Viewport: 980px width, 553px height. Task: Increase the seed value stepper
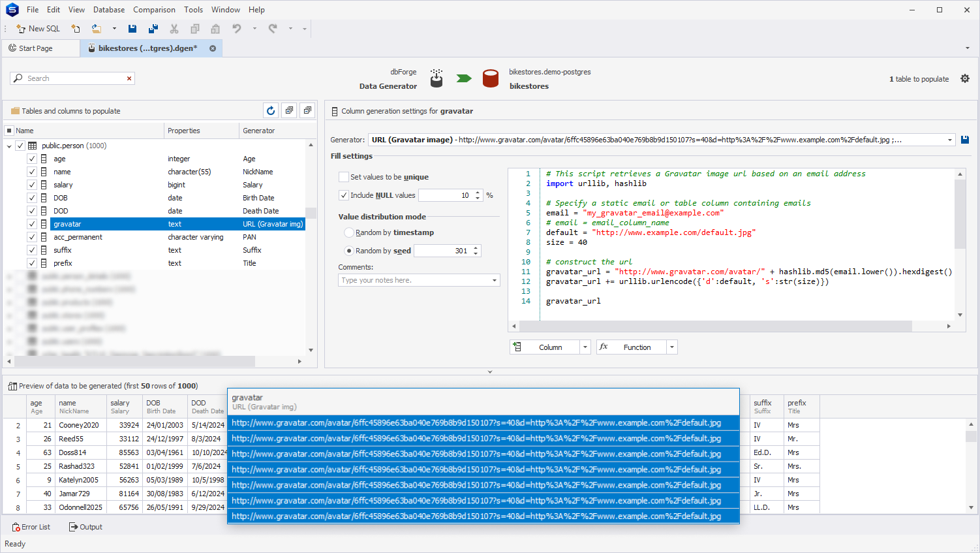coord(476,248)
